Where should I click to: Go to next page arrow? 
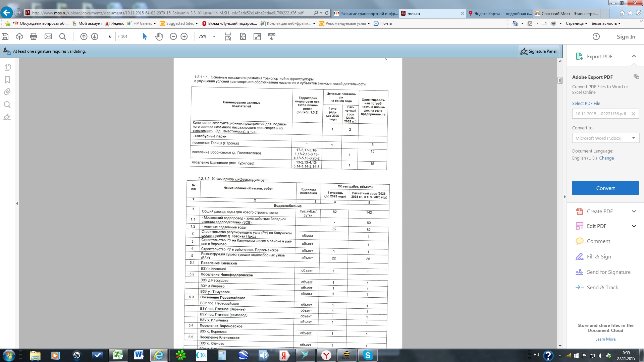(95, 37)
